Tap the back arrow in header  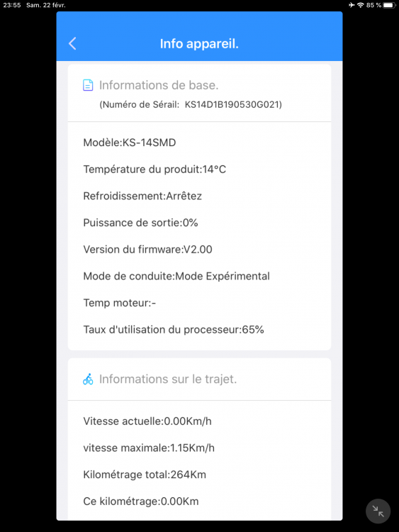72,43
